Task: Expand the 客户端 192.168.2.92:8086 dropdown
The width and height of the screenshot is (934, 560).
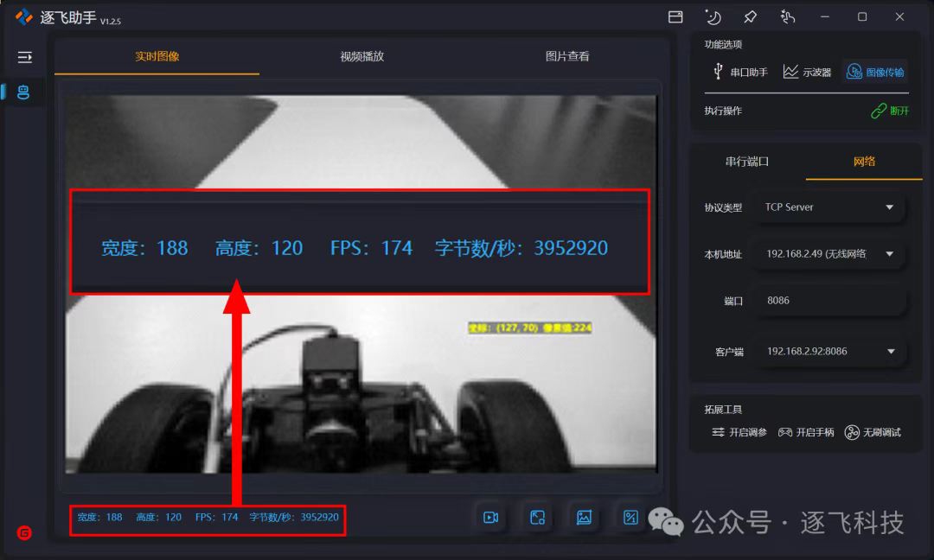Action: 829,352
